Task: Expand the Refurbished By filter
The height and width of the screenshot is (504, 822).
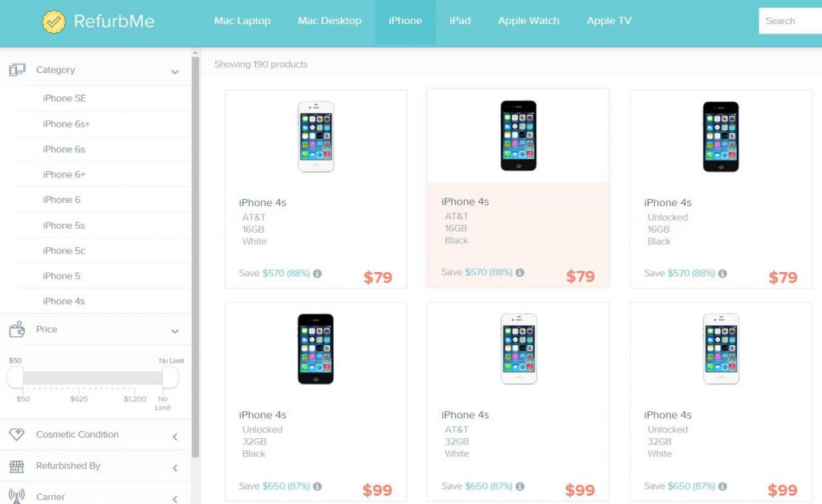Action: pos(175,468)
